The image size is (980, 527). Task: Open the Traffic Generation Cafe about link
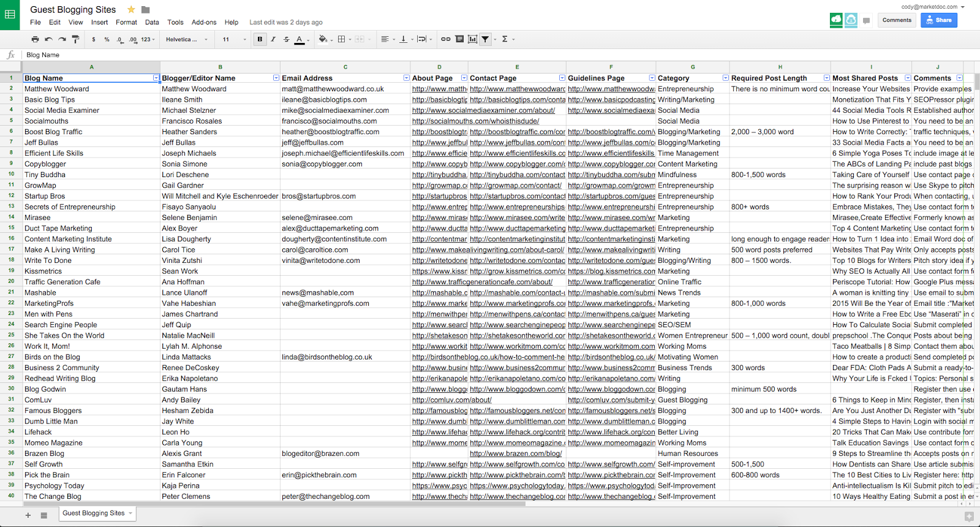coord(482,282)
